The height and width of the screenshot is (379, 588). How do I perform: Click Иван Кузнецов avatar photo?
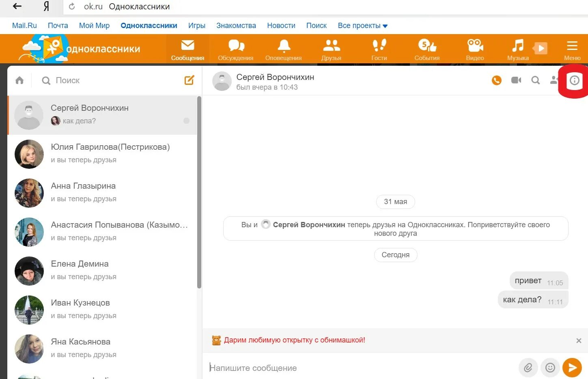point(29,310)
